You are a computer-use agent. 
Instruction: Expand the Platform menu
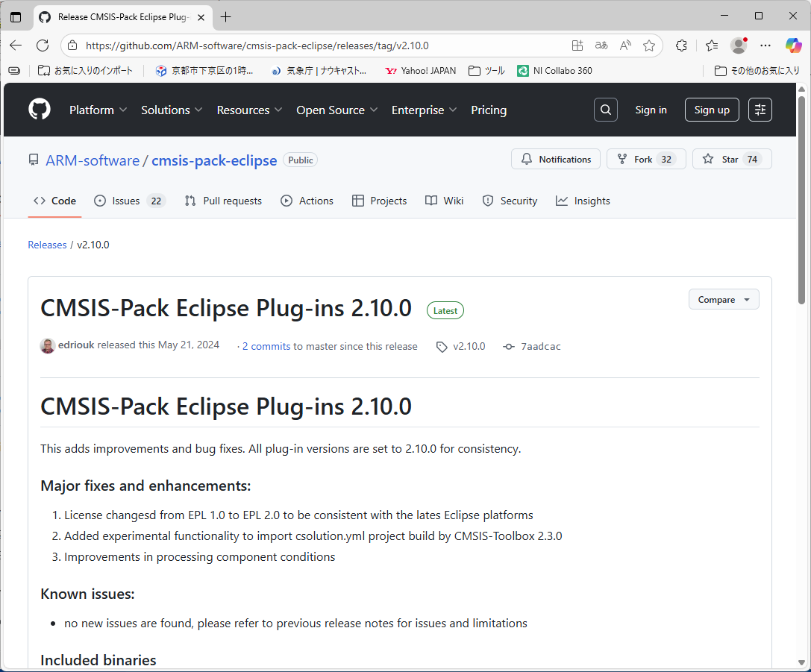(x=98, y=110)
